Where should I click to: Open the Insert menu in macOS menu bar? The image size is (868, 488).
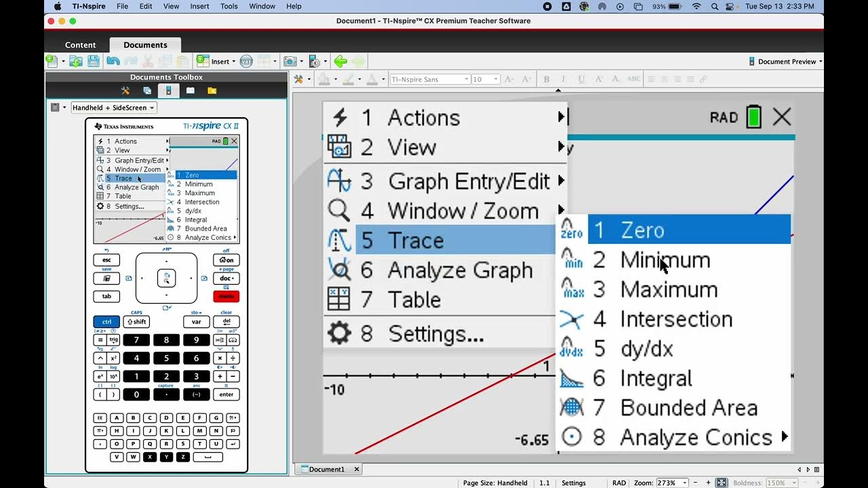[x=199, y=6]
